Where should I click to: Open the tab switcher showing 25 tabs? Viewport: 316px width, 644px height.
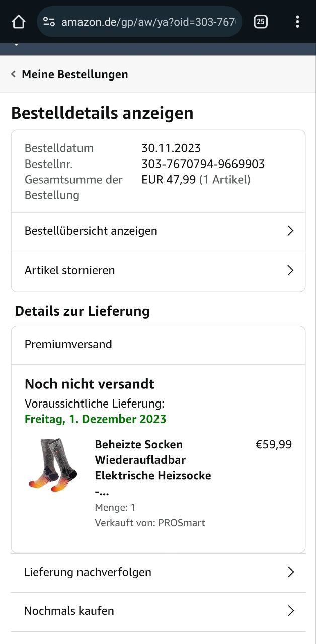(x=261, y=22)
